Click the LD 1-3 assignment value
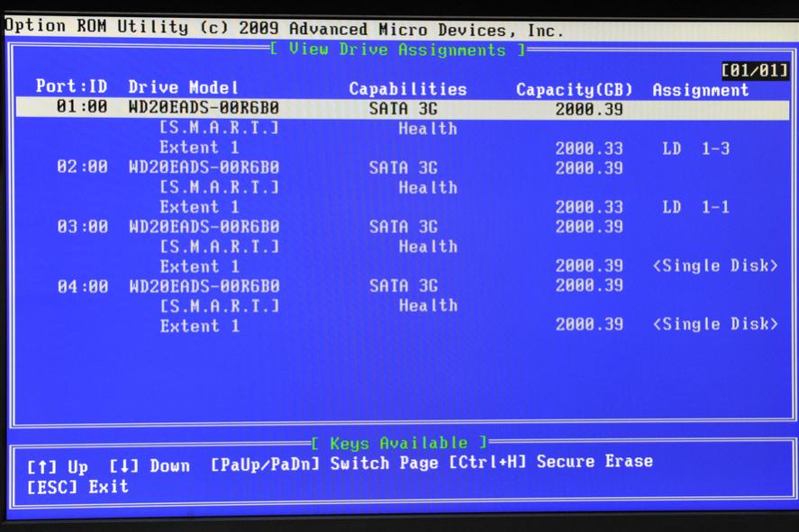Viewport: 799px width, 532px height. (x=696, y=149)
